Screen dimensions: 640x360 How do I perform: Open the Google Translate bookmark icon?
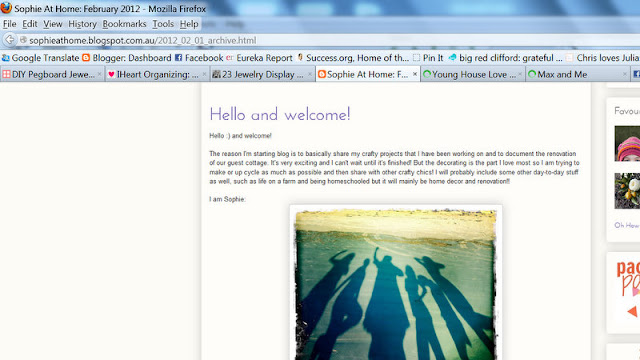(6, 58)
